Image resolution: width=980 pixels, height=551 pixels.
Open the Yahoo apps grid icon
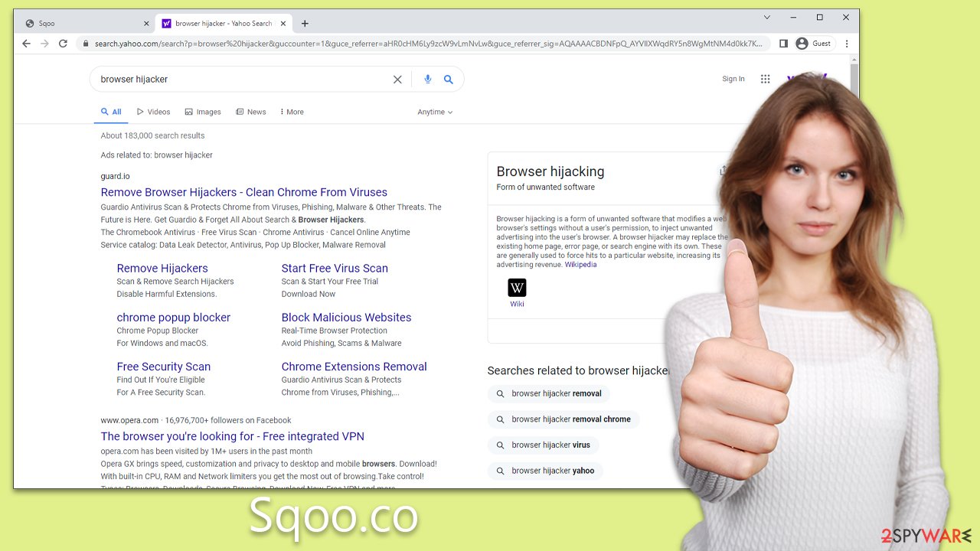pos(765,79)
